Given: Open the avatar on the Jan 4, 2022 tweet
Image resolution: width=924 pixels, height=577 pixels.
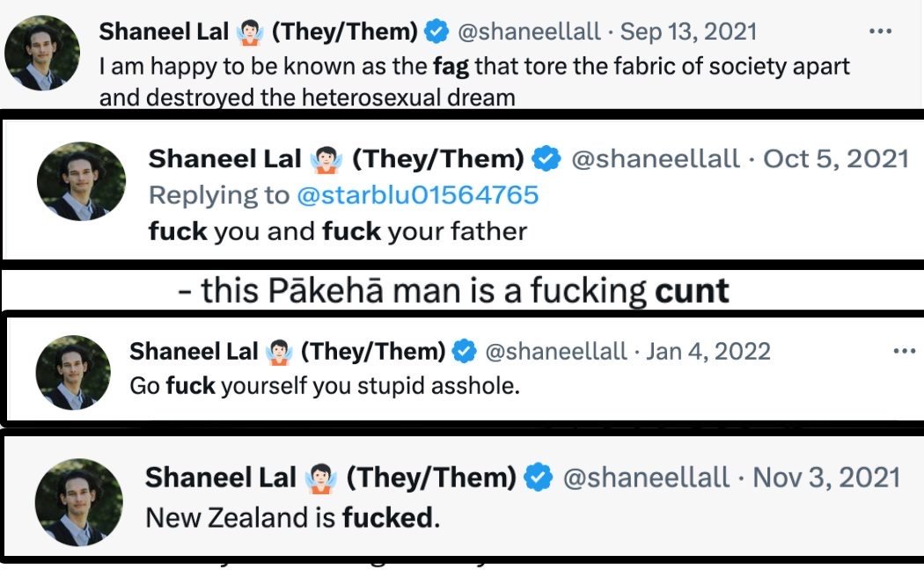Looking at the screenshot, I should point(73,372).
